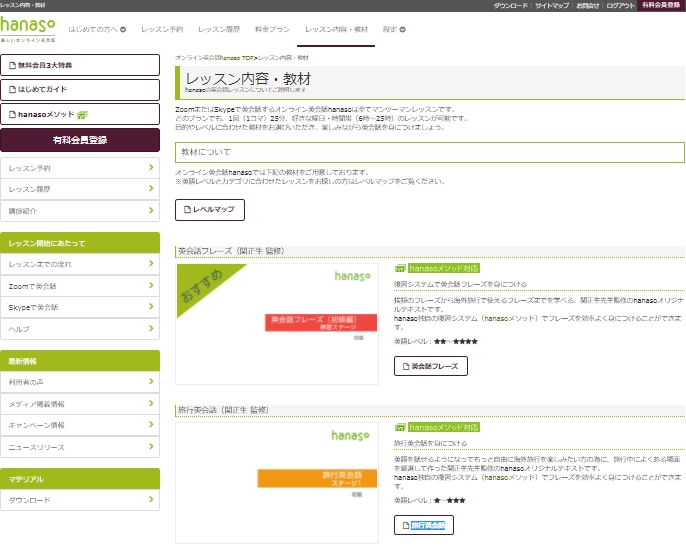Click document icon on 旅行英会話 button

point(406,525)
